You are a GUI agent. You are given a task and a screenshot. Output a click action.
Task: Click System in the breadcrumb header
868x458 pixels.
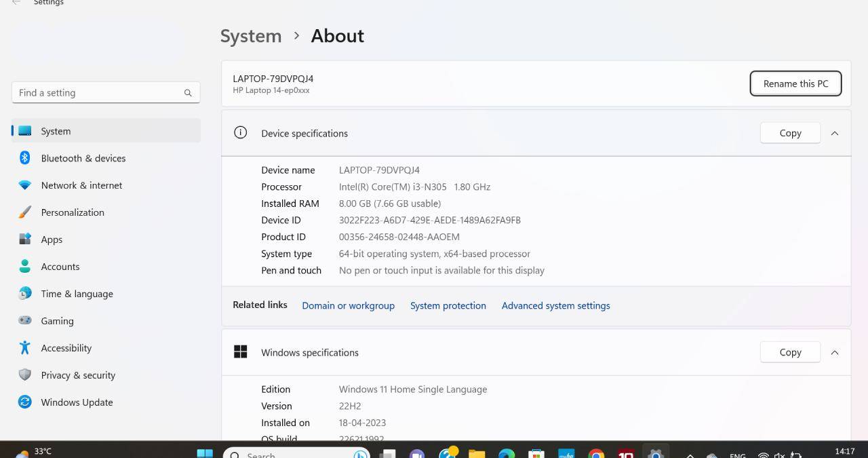tap(250, 36)
